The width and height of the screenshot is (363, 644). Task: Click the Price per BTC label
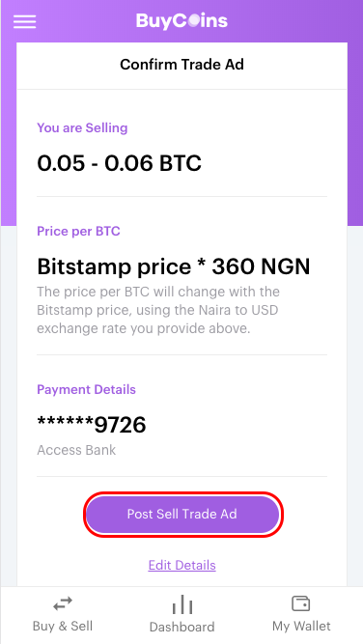pyautogui.click(x=78, y=231)
